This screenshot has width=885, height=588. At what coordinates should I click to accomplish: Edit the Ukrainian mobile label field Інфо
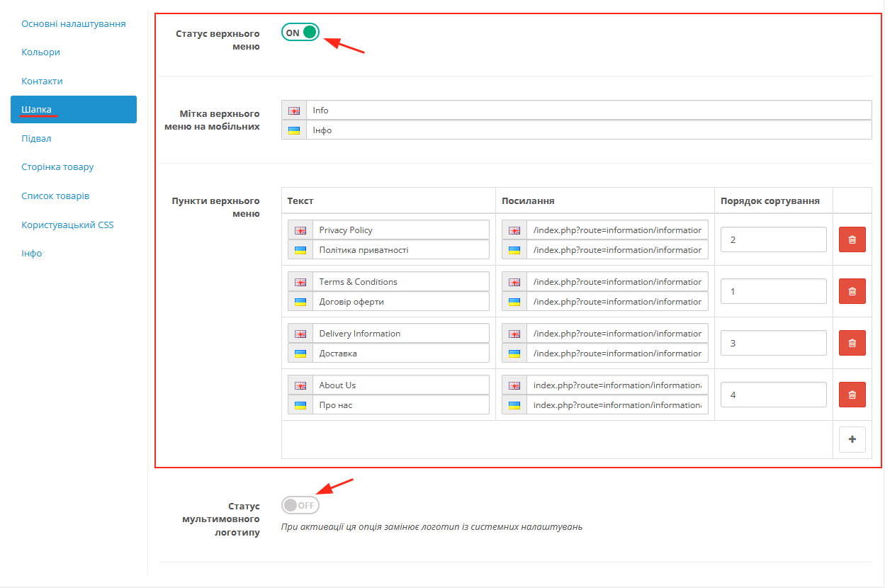point(589,130)
